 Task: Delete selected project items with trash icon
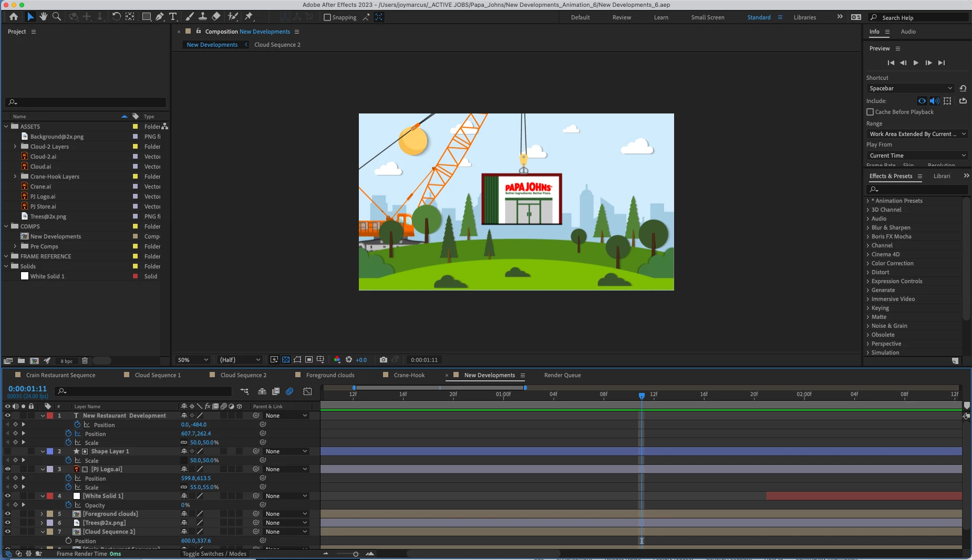point(85,361)
